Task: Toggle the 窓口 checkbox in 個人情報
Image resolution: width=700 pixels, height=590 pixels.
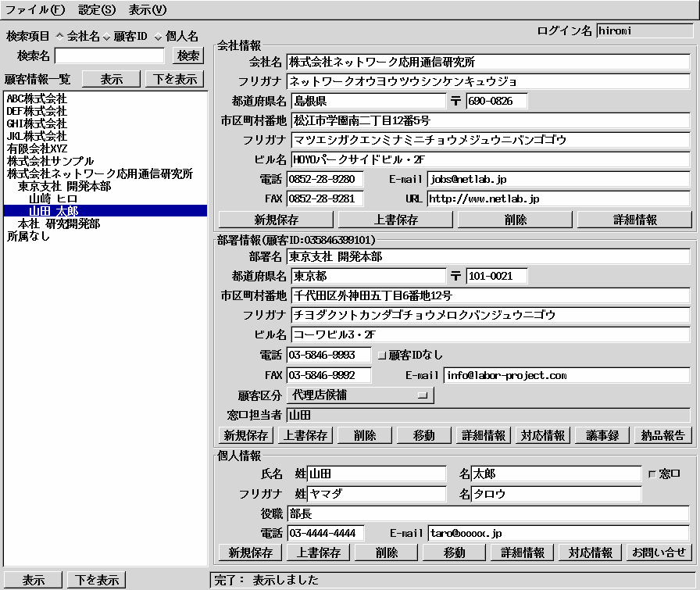Action: [652, 474]
